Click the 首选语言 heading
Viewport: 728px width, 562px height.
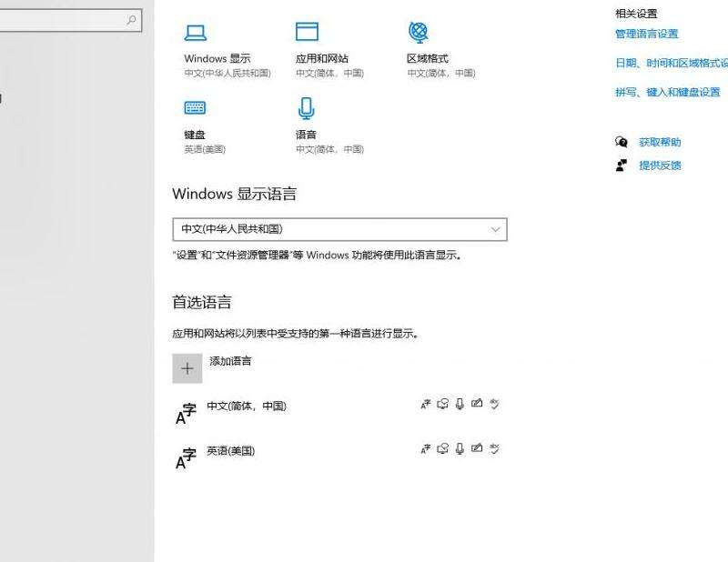click(202, 302)
